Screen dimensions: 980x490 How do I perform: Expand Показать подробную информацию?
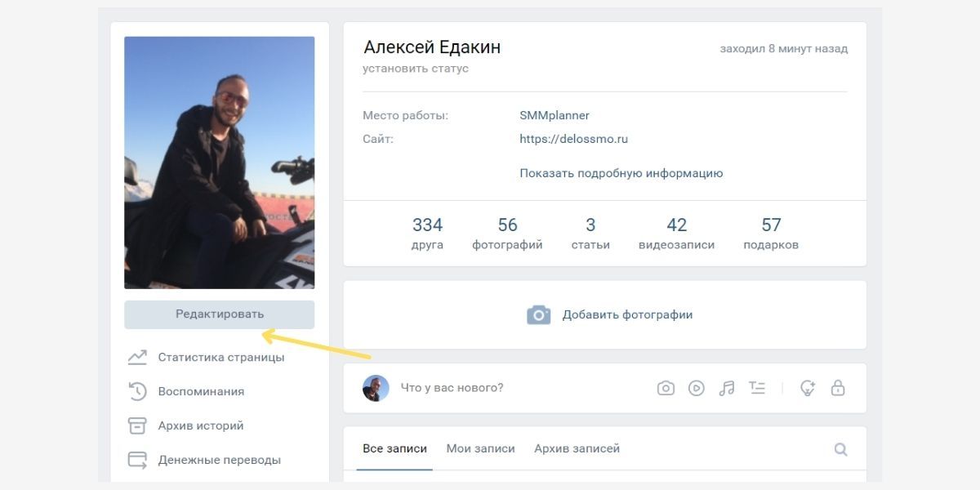pyautogui.click(x=621, y=173)
